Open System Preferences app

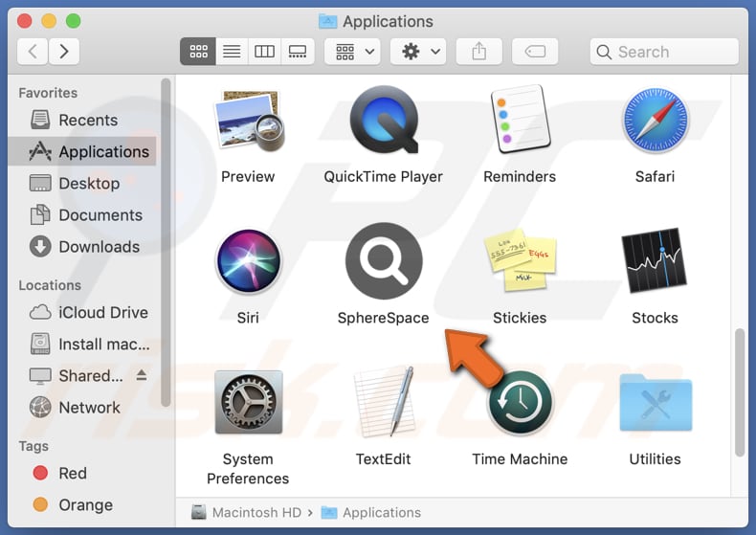pyautogui.click(x=248, y=403)
